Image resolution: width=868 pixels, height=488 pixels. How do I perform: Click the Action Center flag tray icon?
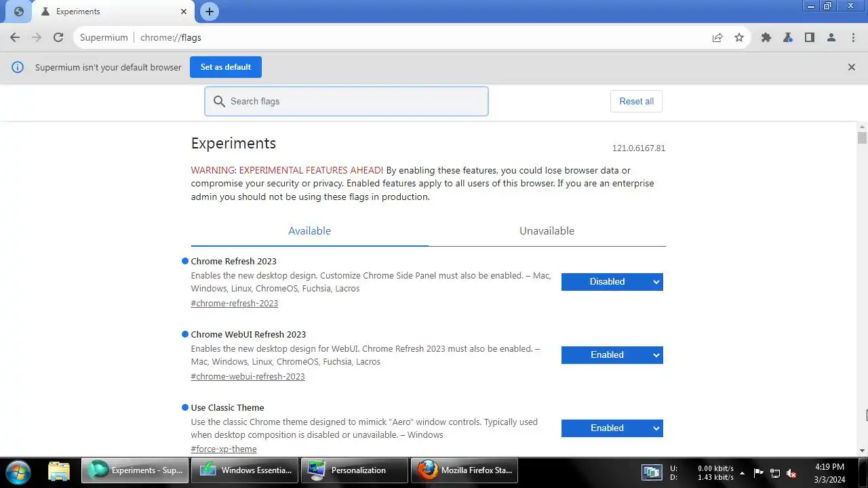758,473
